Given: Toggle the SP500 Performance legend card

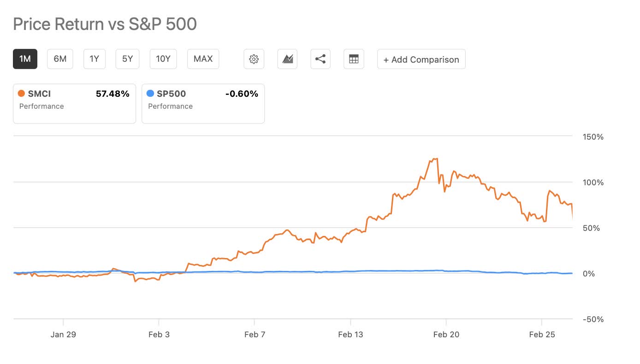Looking at the screenshot, I should click(203, 103).
